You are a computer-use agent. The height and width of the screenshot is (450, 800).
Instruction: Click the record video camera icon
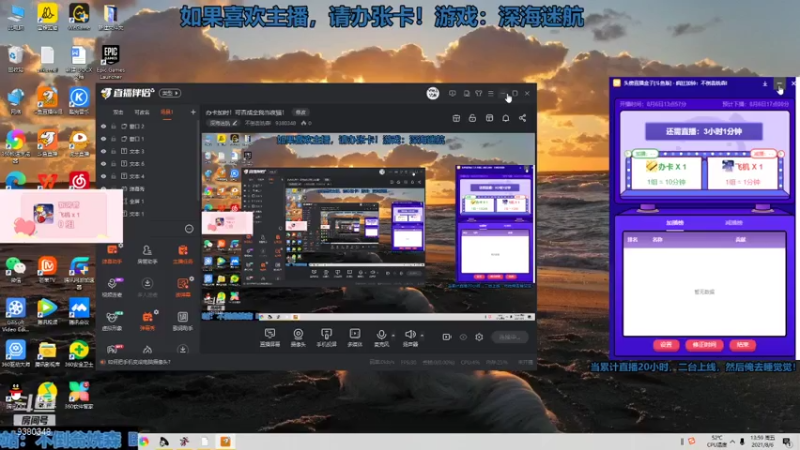(447, 337)
